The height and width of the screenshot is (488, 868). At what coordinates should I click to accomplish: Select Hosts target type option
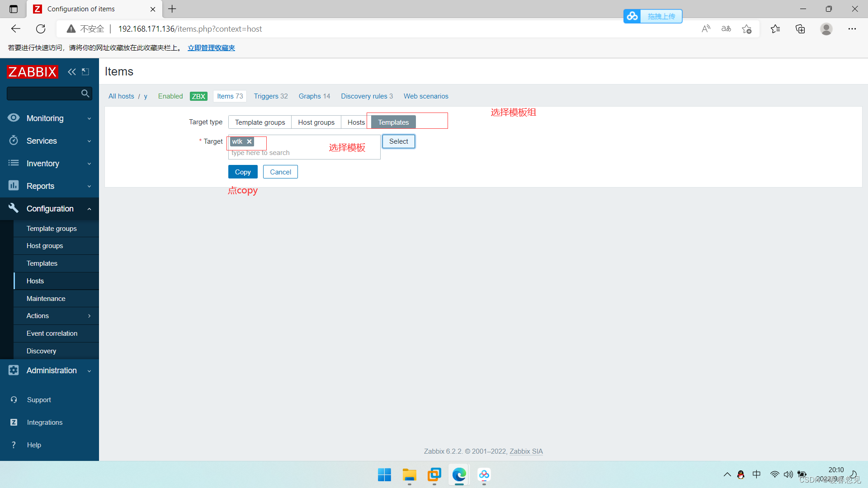356,122
